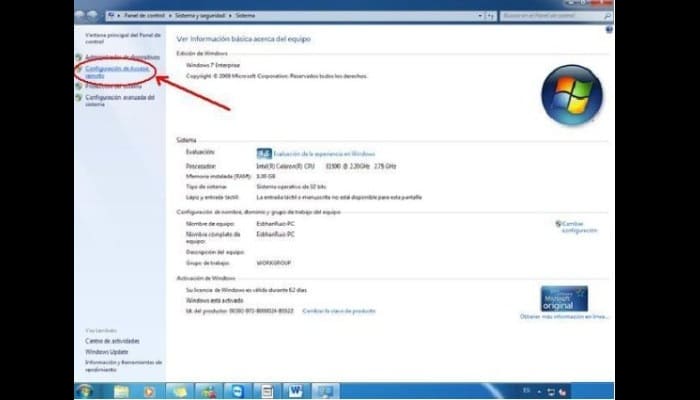Focus the Control Panel search box

click(552, 16)
